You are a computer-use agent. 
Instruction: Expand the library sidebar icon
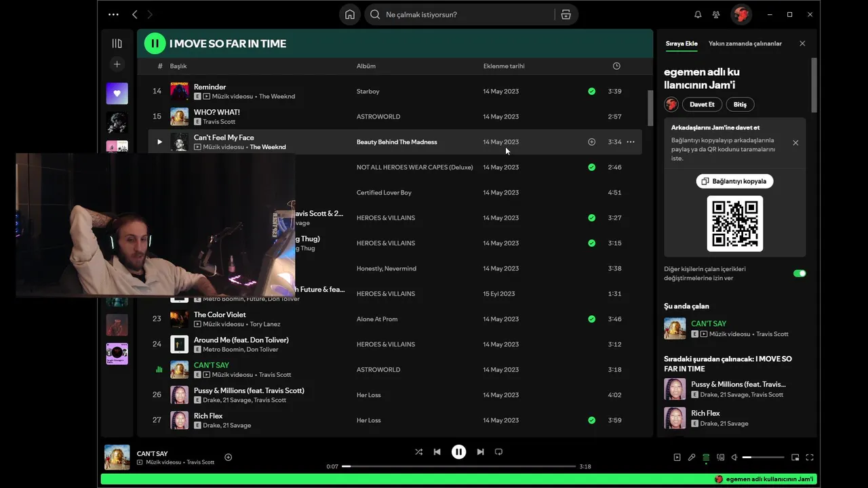click(x=117, y=43)
